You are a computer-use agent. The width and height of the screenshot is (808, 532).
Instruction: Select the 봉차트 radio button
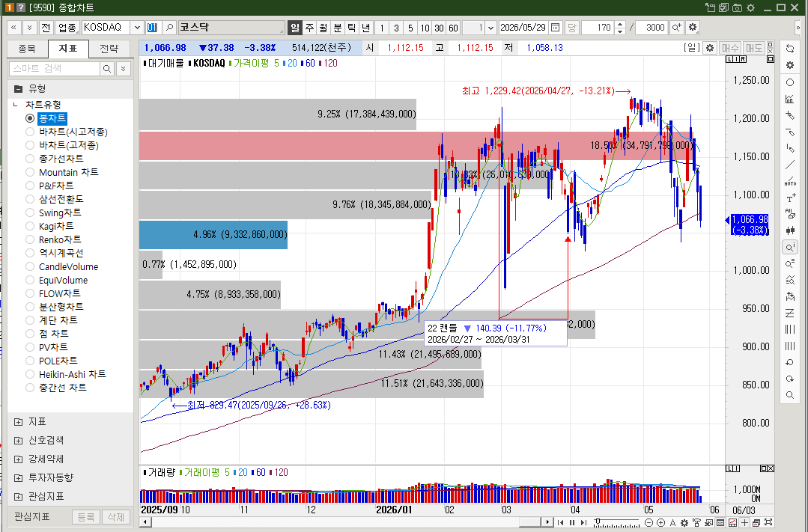[30, 118]
